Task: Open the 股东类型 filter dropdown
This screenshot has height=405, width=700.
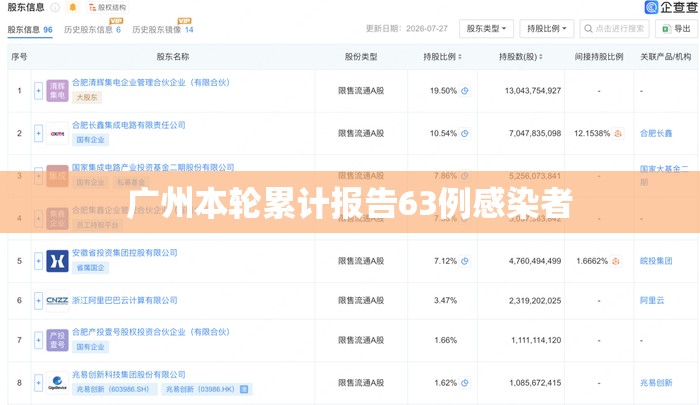Action: click(486, 29)
